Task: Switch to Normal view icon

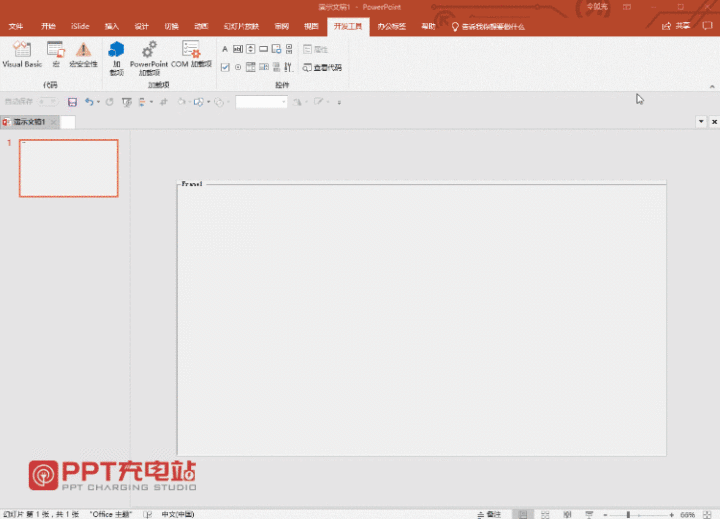Action: [523, 514]
